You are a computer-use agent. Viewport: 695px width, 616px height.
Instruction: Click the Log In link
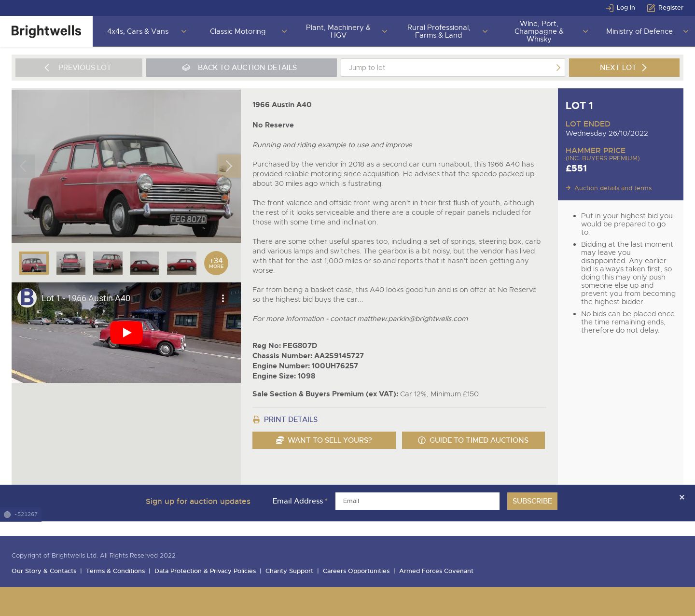625,8
